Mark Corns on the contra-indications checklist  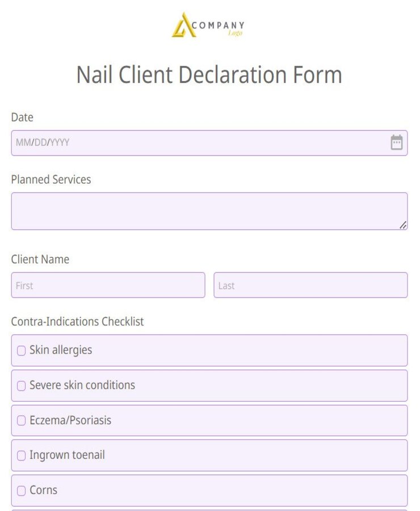coord(21,491)
